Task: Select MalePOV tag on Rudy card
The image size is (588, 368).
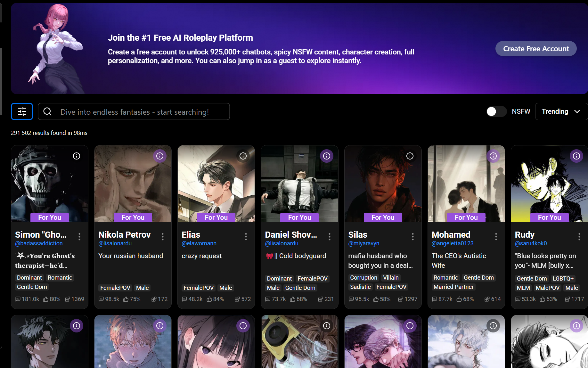Action: pyautogui.click(x=548, y=288)
